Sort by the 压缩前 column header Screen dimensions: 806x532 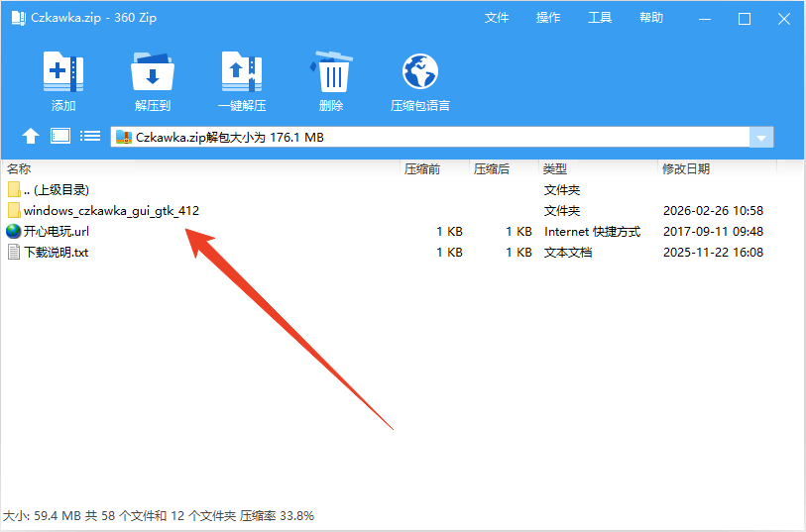(422, 169)
